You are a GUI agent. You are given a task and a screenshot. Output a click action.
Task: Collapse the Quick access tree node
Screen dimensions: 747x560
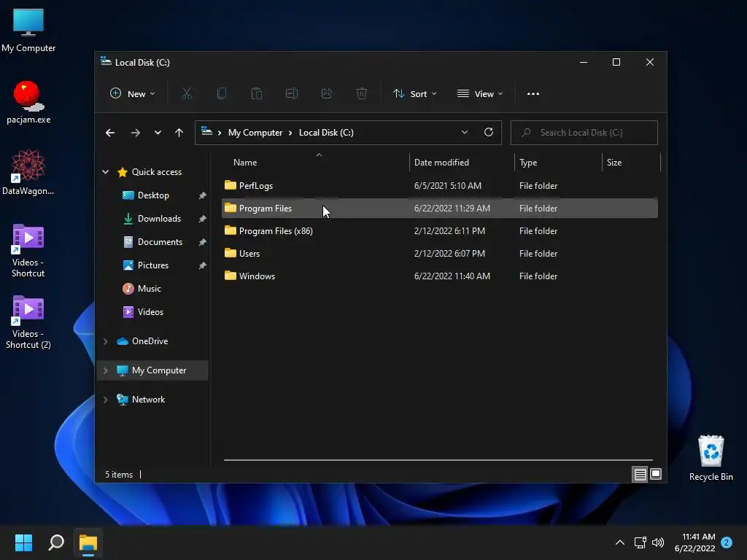click(x=105, y=172)
